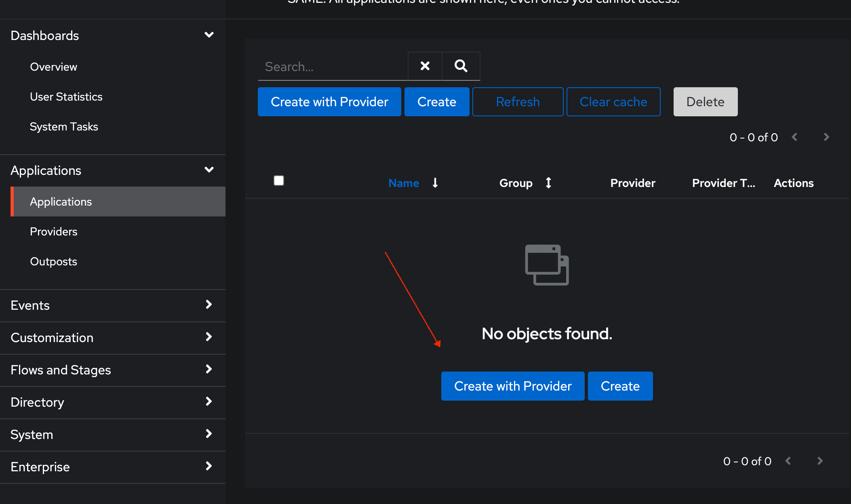Screen dimensions: 851x504
Task: Expand the Events section
Action: click(209, 305)
